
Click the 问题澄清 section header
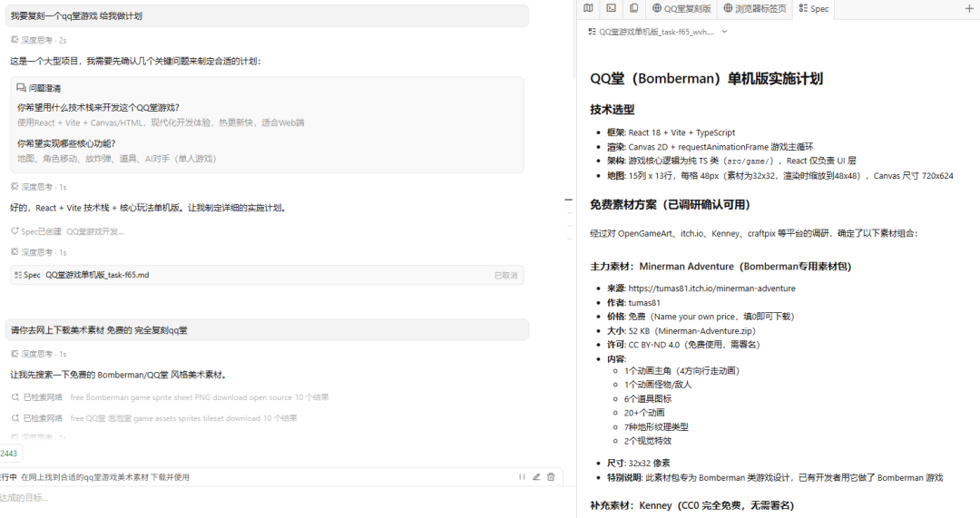[39, 88]
